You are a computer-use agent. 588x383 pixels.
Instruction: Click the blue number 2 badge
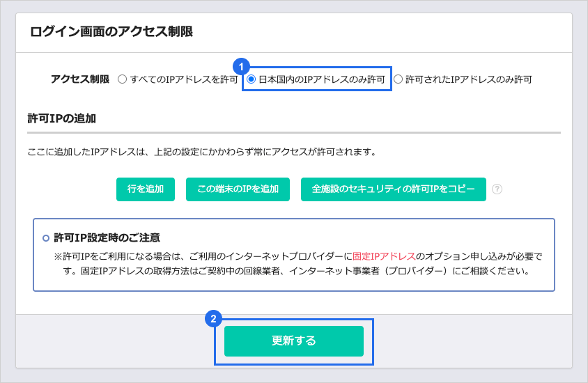214,319
